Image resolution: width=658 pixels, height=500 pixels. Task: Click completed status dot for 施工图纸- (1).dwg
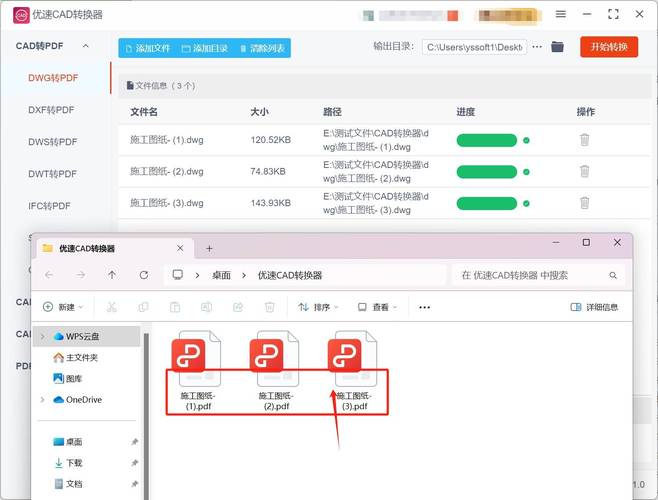click(x=526, y=140)
